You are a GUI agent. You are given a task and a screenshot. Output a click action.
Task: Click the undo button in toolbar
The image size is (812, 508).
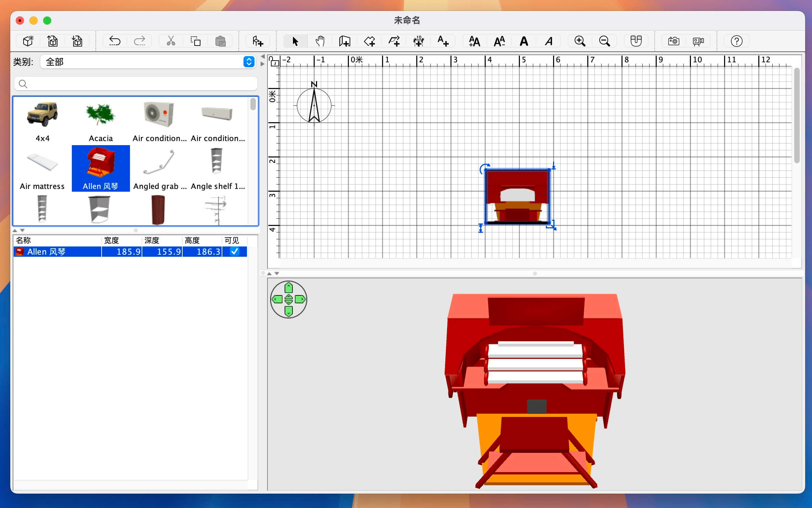(x=115, y=41)
